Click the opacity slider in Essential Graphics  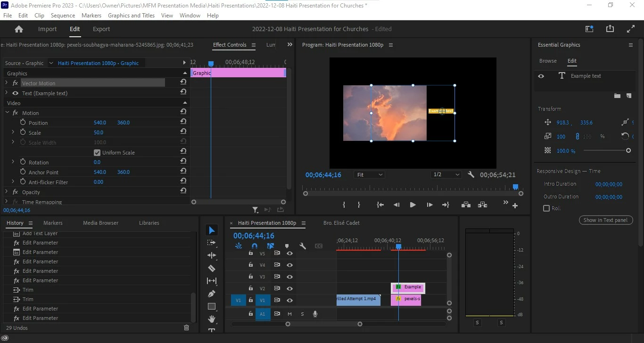pyautogui.click(x=606, y=151)
